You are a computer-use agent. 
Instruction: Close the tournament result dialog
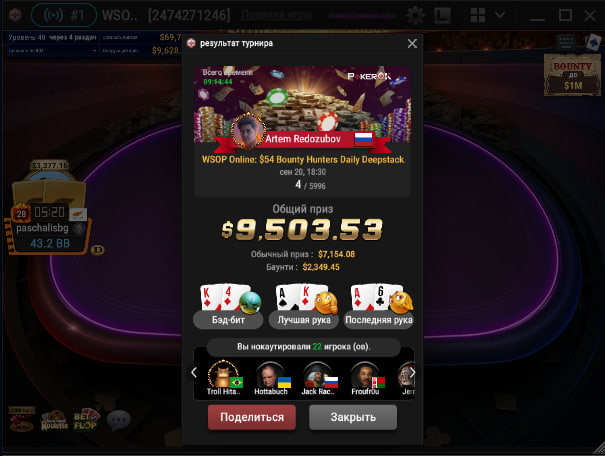coord(412,44)
